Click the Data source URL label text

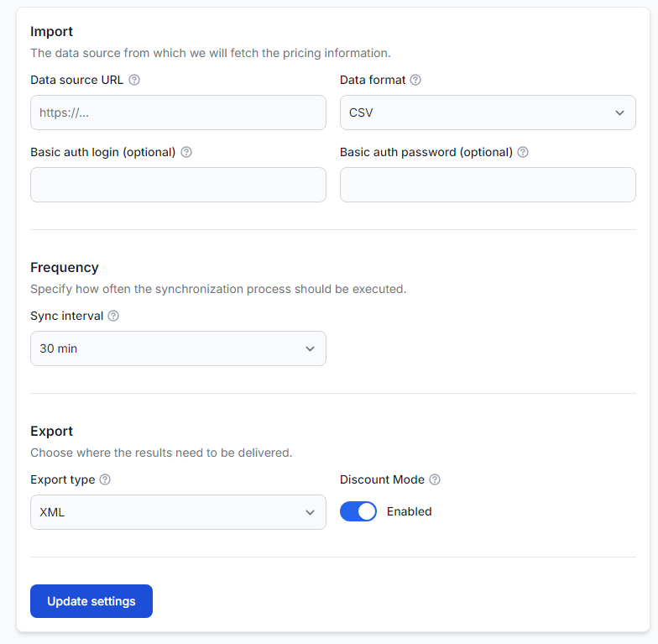tap(77, 80)
